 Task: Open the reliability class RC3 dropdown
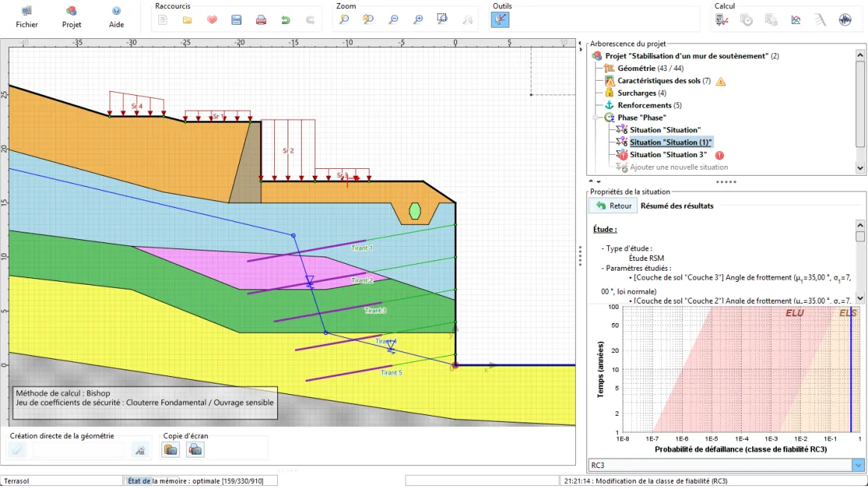[858, 465]
